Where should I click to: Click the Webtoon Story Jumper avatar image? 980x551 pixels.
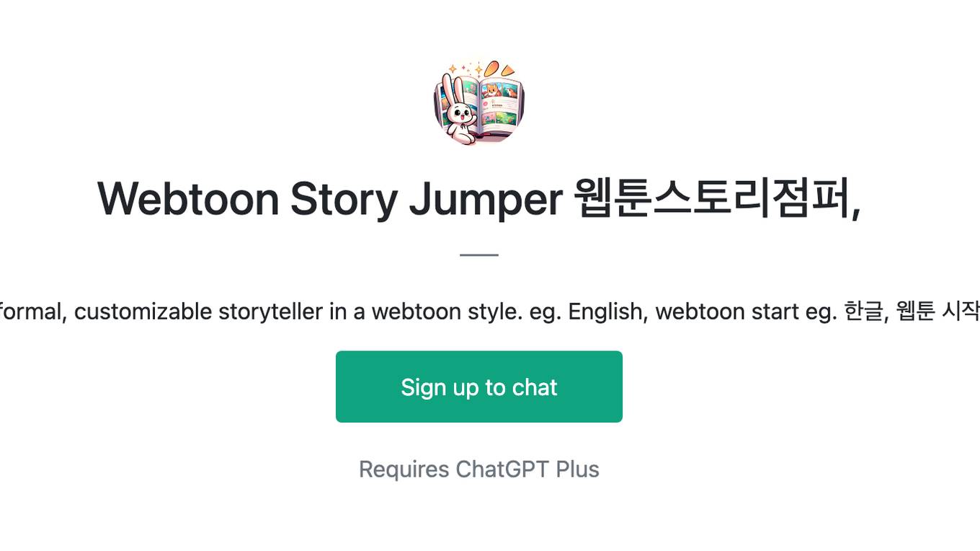click(x=479, y=103)
